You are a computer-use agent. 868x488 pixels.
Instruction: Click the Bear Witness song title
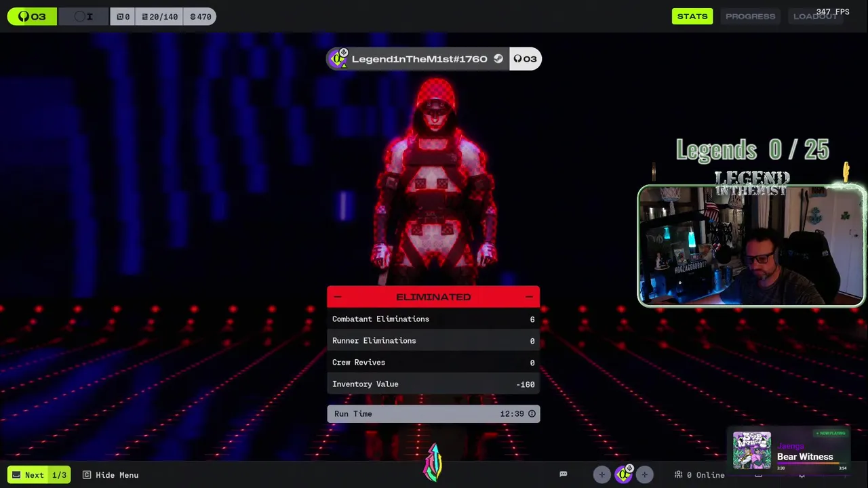tap(805, 457)
